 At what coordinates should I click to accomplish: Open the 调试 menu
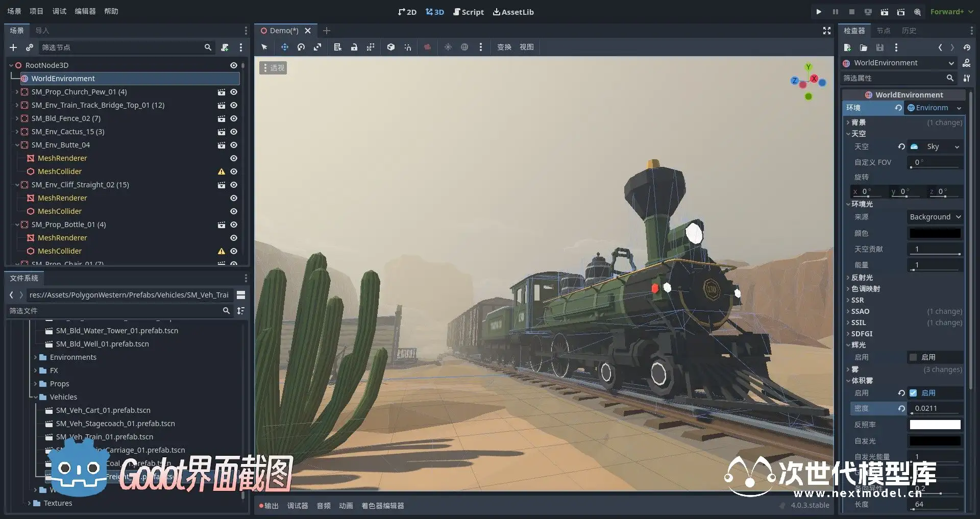[59, 11]
